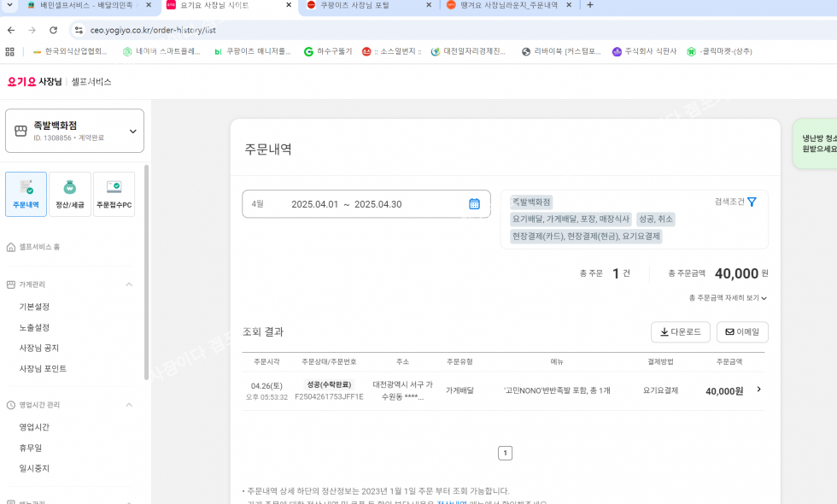Screen dimensions: 837x504
Task: Open the browser apps grid icon
Action: [10, 51]
